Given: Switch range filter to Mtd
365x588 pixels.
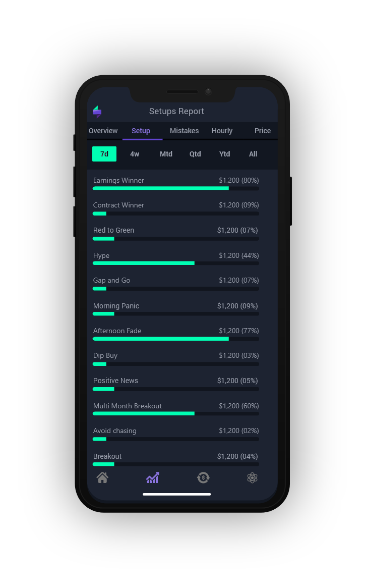Looking at the screenshot, I should coord(166,154).
